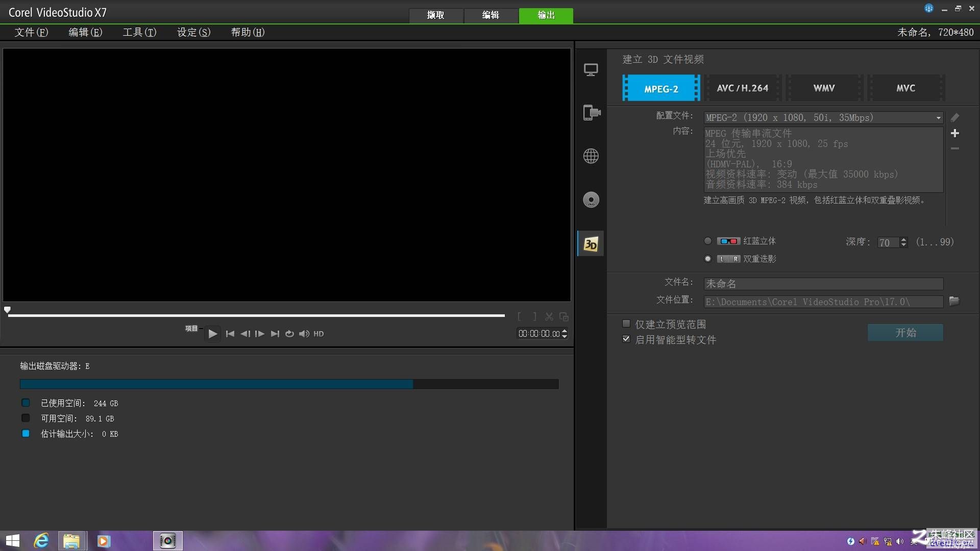Image resolution: width=980 pixels, height=551 pixels.
Task: Click the output disk usage bar
Action: pyautogui.click(x=289, y=384)
